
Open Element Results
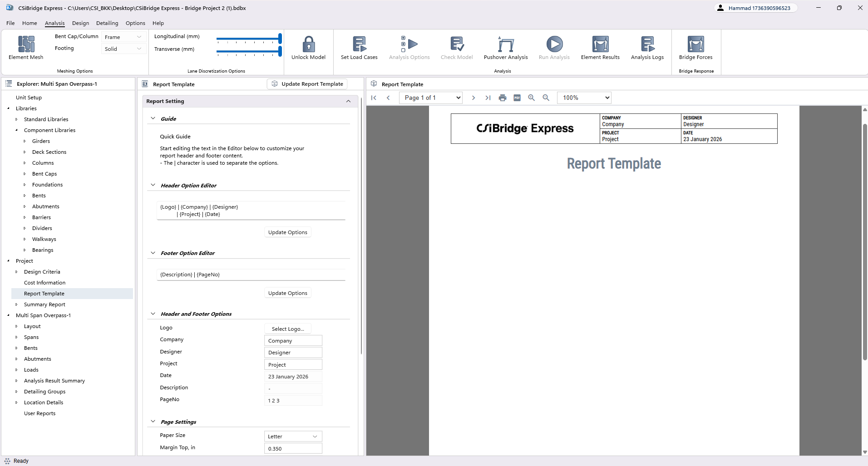(600, 48)
